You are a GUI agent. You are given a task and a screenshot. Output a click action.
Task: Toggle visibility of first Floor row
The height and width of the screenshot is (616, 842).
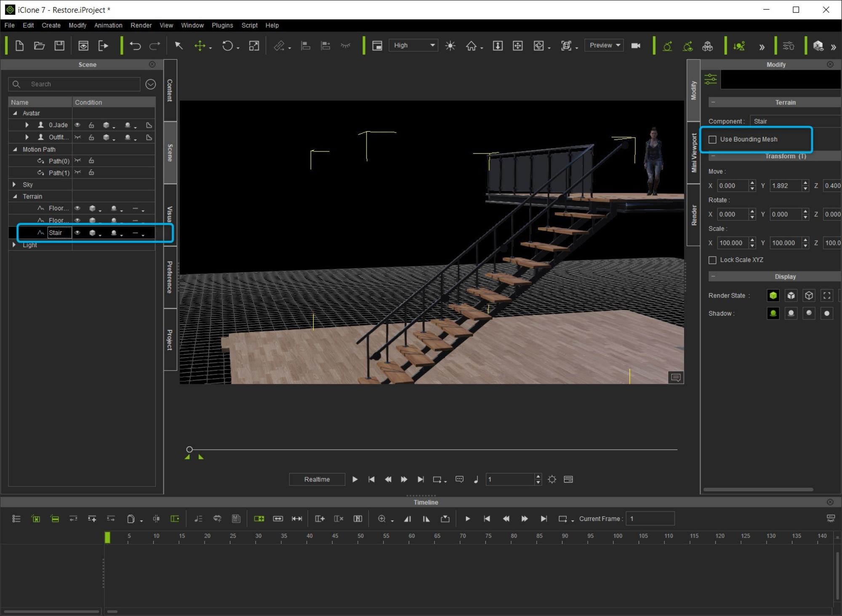77,208
